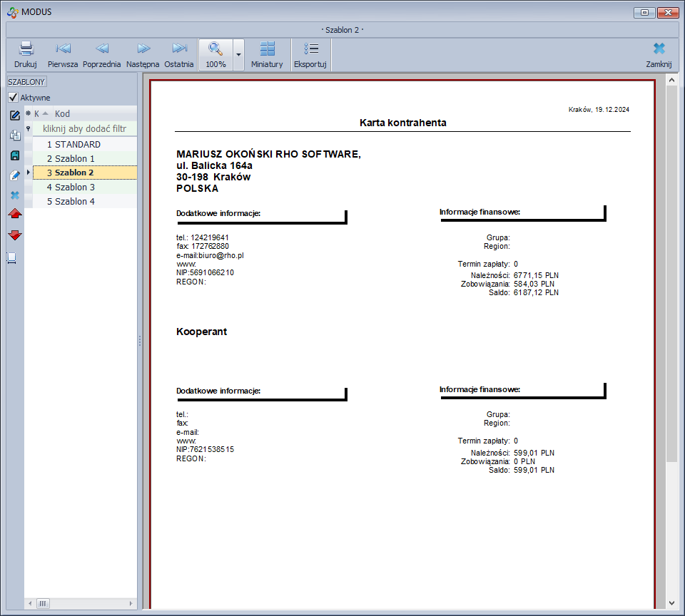The width and height of the screenshot is (685, 616).
Task: Open the zoom level dropdown arrow
Action: pos(238,55)
